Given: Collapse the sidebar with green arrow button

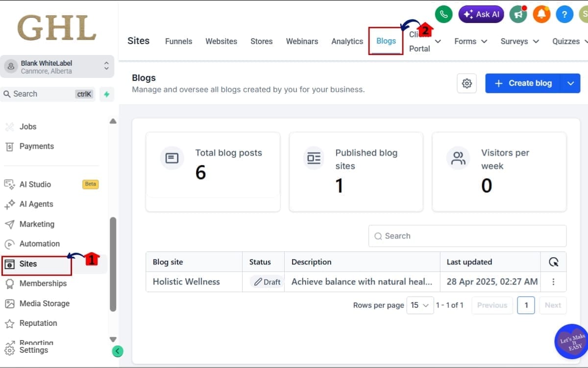Looking at the screenshot, I should 118,351.
